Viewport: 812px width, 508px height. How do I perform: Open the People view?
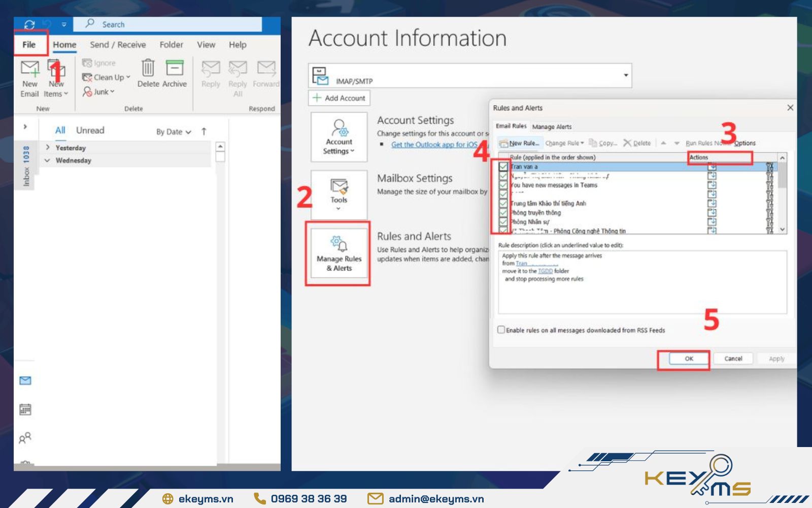click(25, 437)
